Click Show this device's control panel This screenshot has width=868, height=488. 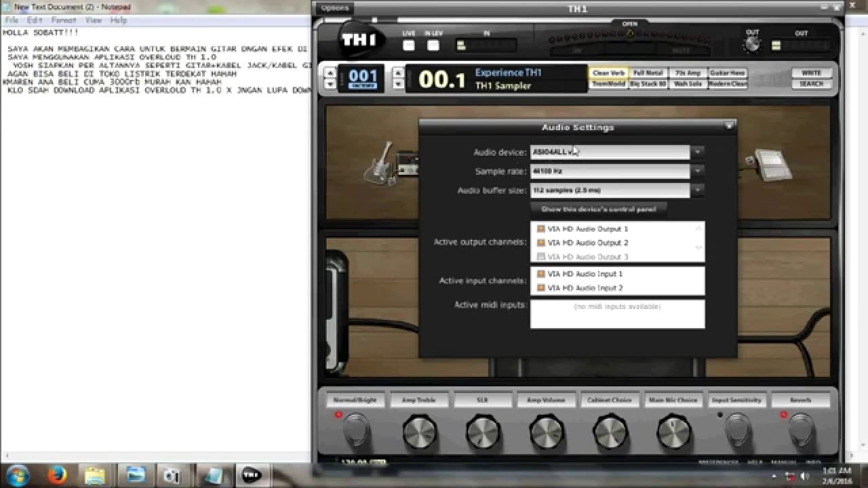[599, 209]
